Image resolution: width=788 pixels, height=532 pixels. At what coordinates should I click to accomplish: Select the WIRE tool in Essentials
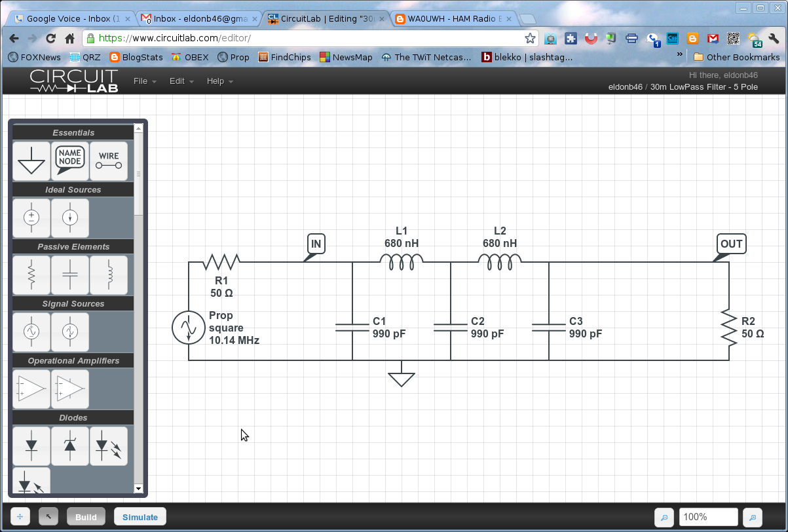(108, 161)
